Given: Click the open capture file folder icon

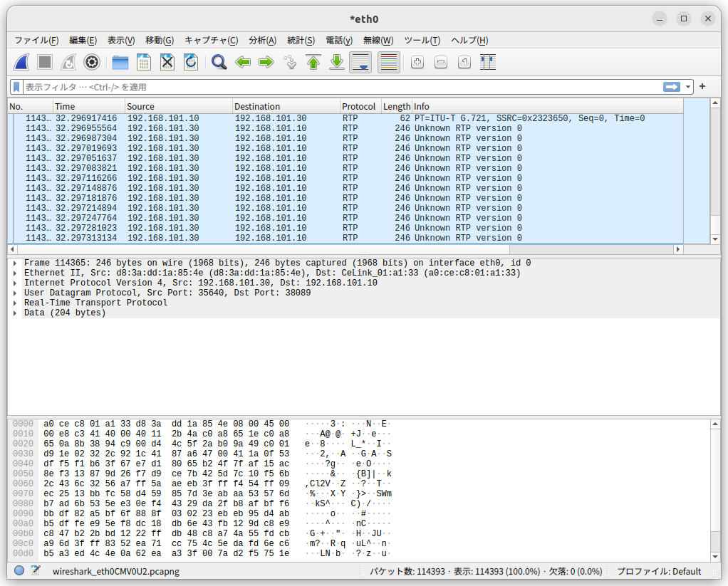Looking at the screenshot, I should coord(120,63).
